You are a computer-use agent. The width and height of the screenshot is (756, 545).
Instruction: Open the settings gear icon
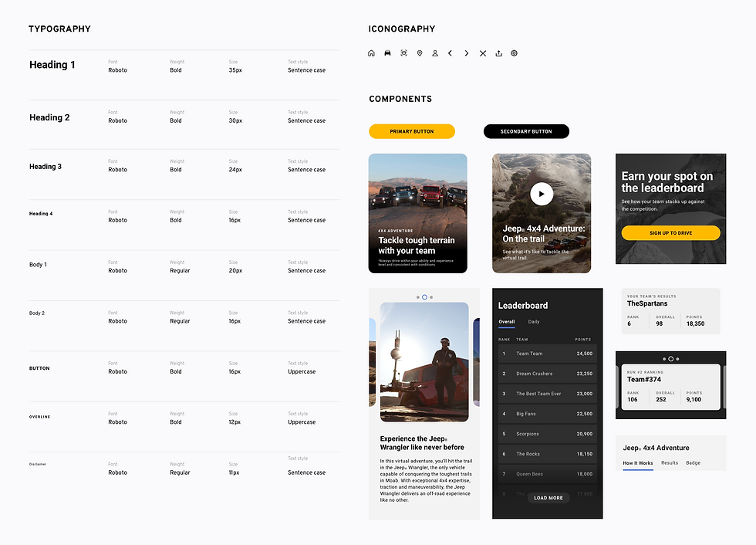point(514,53)
